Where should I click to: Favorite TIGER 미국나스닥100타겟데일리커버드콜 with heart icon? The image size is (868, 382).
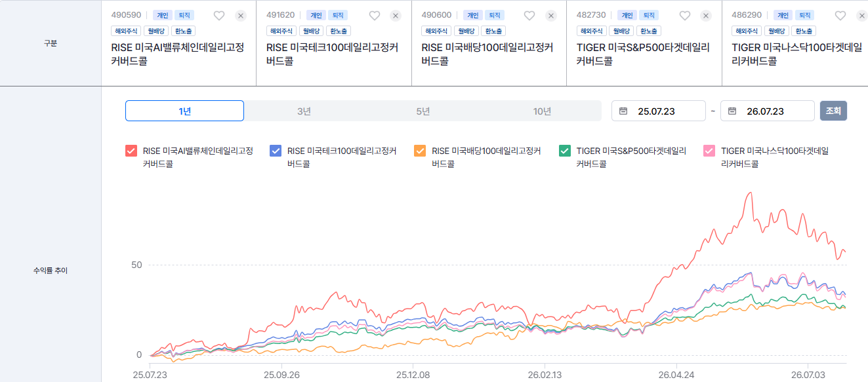(840, 16)
